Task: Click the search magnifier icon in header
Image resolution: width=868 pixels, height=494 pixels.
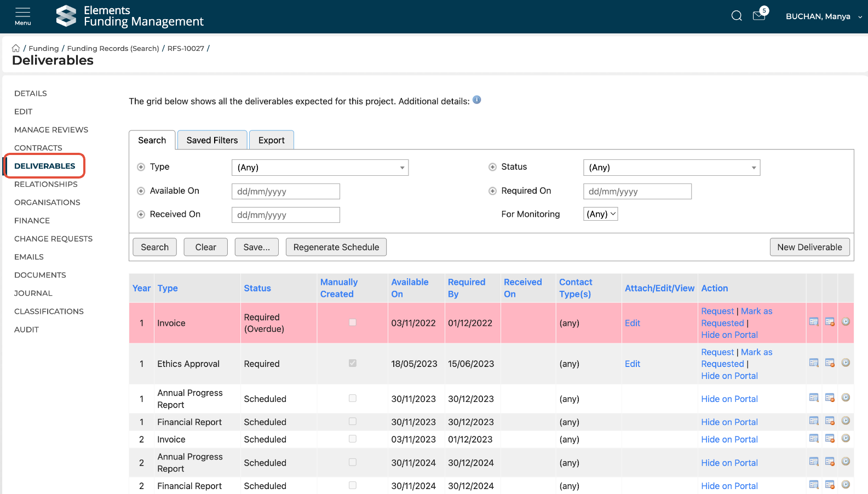Action: [x=737, y=16]
